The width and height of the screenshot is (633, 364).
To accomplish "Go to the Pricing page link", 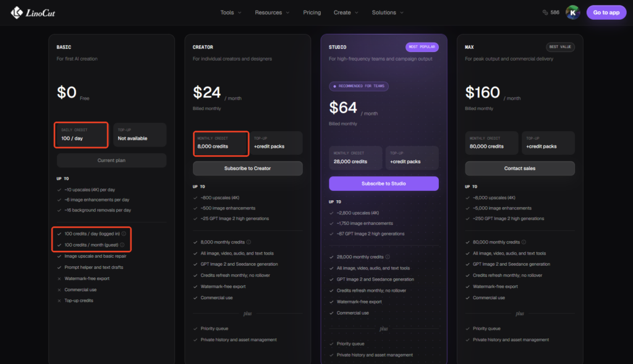I will click(x=312, y=12).
